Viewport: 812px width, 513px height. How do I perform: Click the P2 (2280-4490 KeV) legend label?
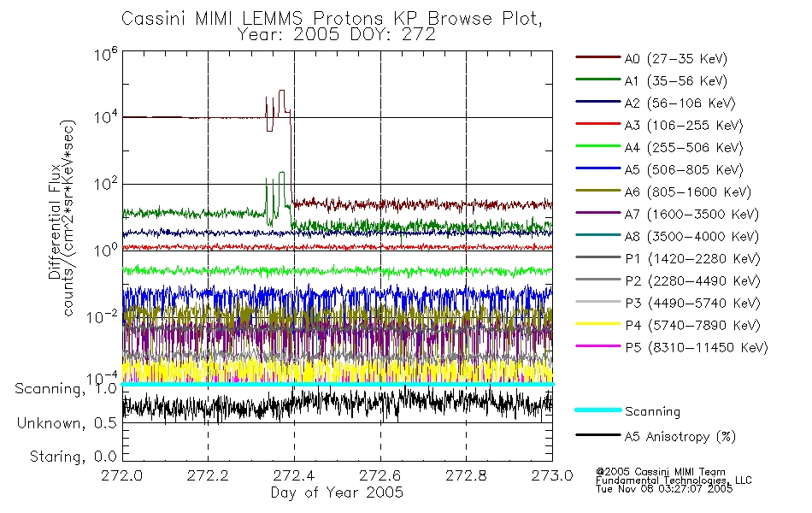692,280
